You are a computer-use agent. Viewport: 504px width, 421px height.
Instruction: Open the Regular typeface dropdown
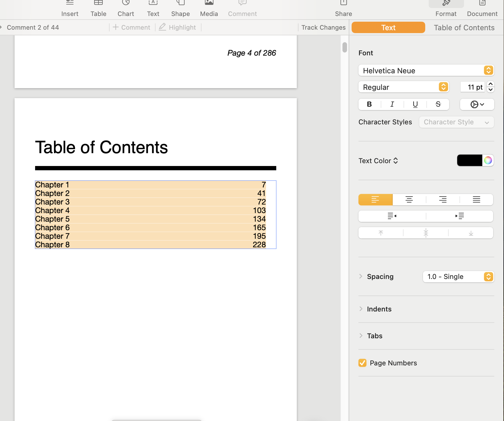[404, 87]
